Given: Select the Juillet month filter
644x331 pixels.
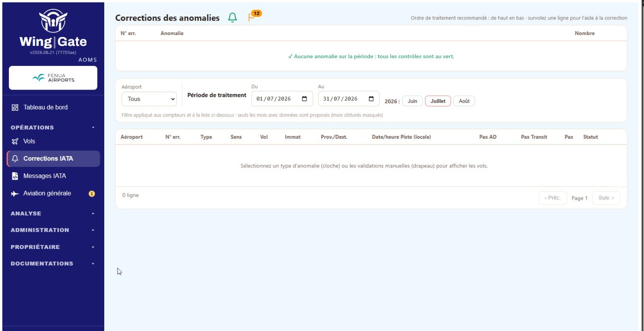Looking at the screenshot, I should pyautogui.click(x=438, y=101).
